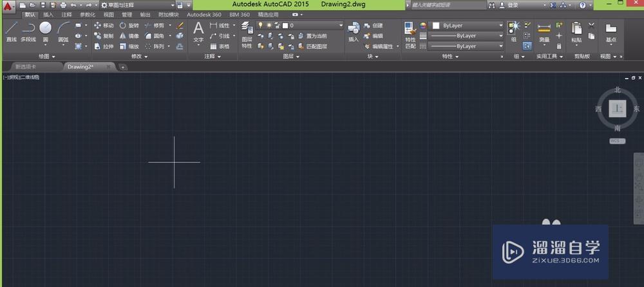
Task: Toggle layer freeze sun icon in layer dropdown
Action: pos(269,26)
